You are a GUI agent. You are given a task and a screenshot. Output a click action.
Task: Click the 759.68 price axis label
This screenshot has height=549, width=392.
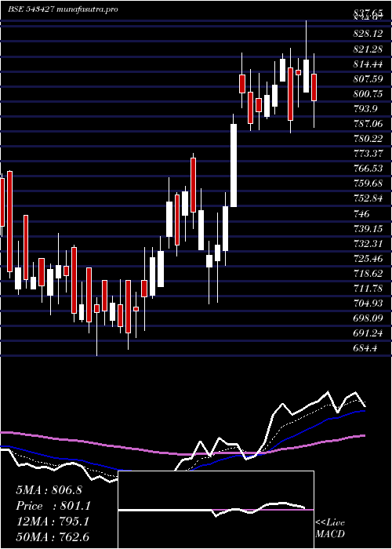click(368, 183)
